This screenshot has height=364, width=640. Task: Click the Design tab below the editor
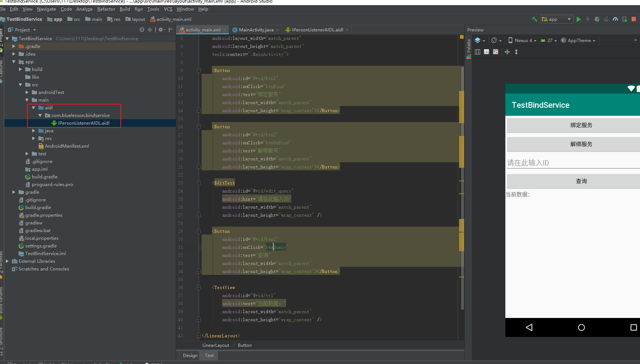[190, 356]
